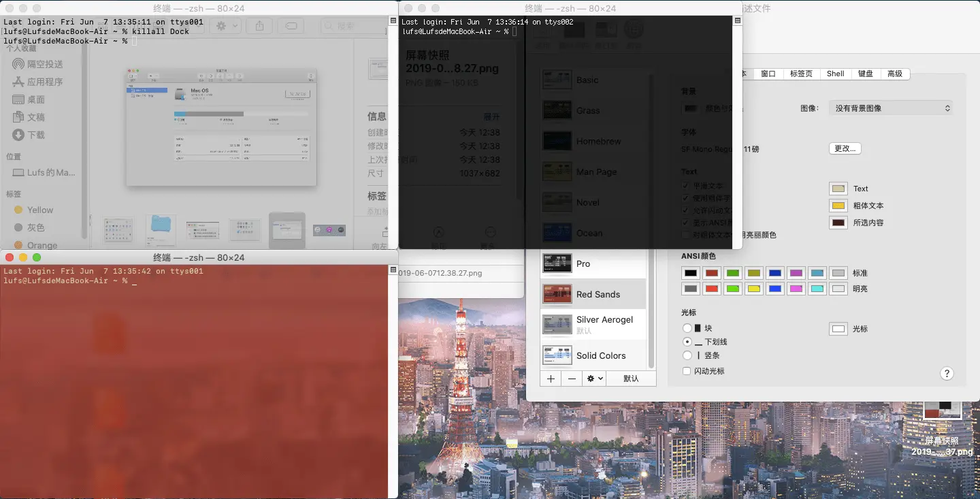The height and width of the screenshot is (499, 980).
Task: Click the 更改... font change button
Action: [x=845, y=148]
